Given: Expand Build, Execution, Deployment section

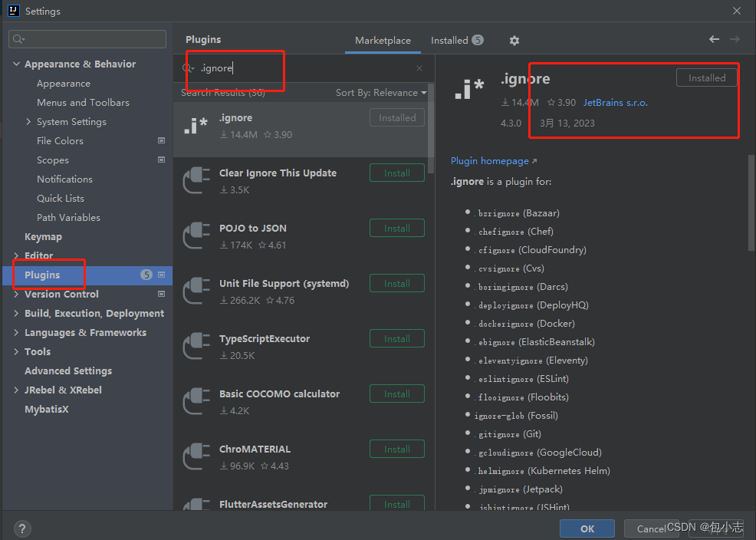Looking at the screenshot, I should tap(16, 314).
